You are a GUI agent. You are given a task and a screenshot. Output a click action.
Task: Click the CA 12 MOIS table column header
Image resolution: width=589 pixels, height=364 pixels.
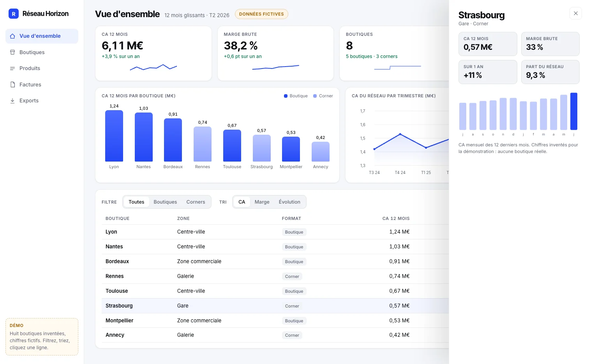point(396,219)
